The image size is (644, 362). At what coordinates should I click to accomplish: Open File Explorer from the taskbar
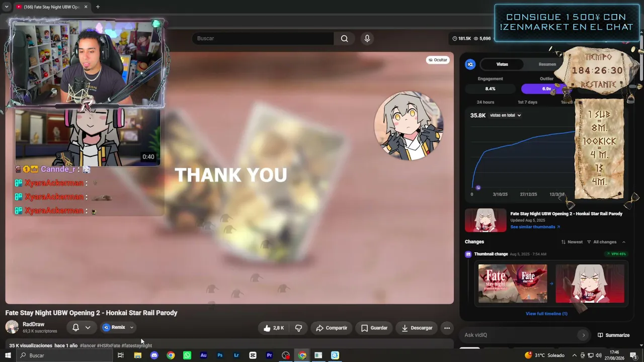137,355
